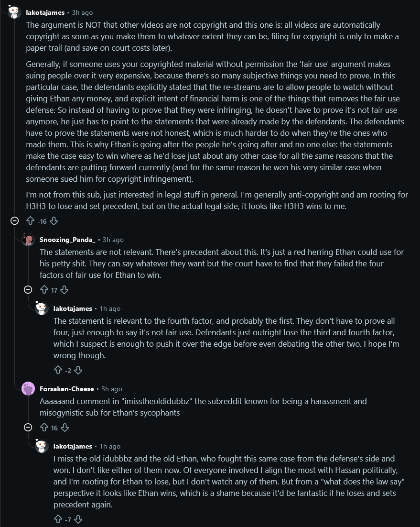This screenshot has width=420, height=527.
Task: Collapse Forsaken-Cheese's comment thread
Action: pyautogui.click(x=28, y=427)
